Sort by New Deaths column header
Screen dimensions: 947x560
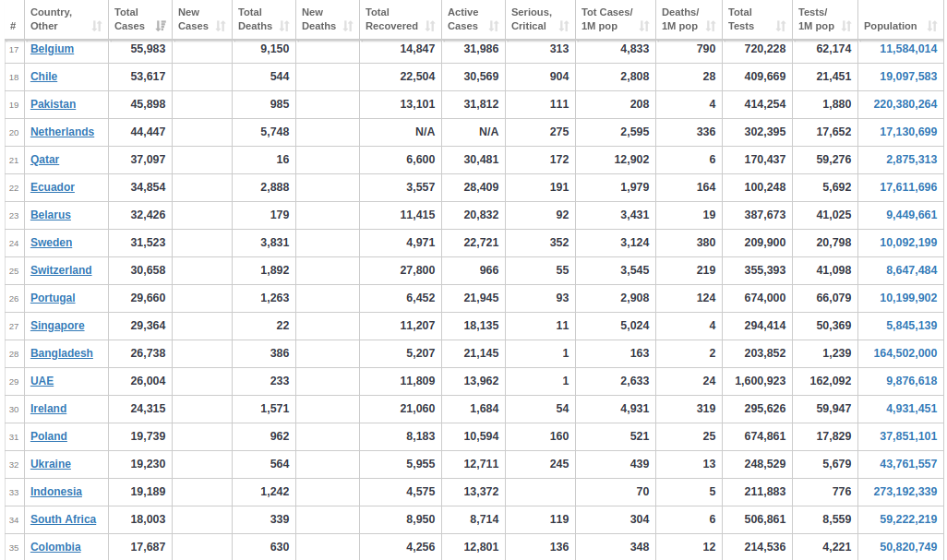click(328, 19)
